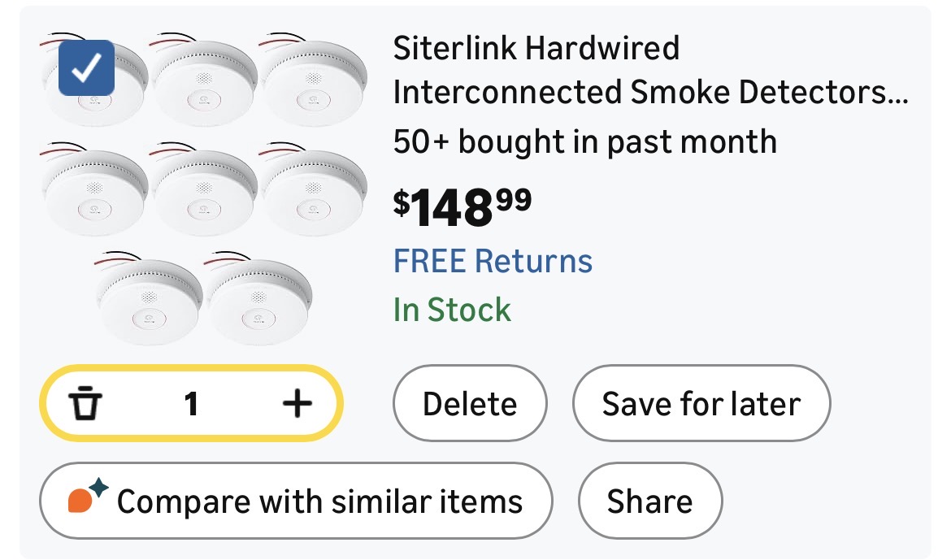951x560 pixels.
Task: Click the FREE Returns link
Action: (493, 262)
